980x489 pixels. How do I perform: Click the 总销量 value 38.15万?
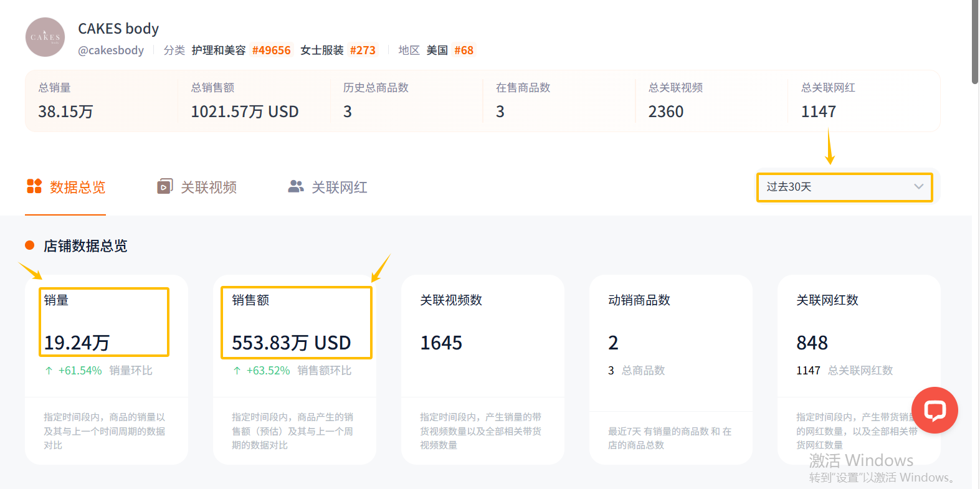tap(65, 112)
